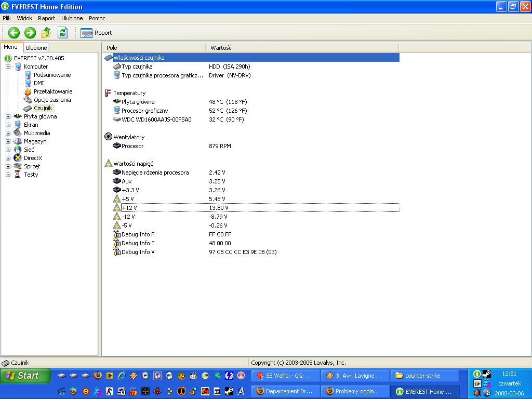Click the green Back arrow toolbar icon
This screenshot has height=399, width=532.
point(14,33)
